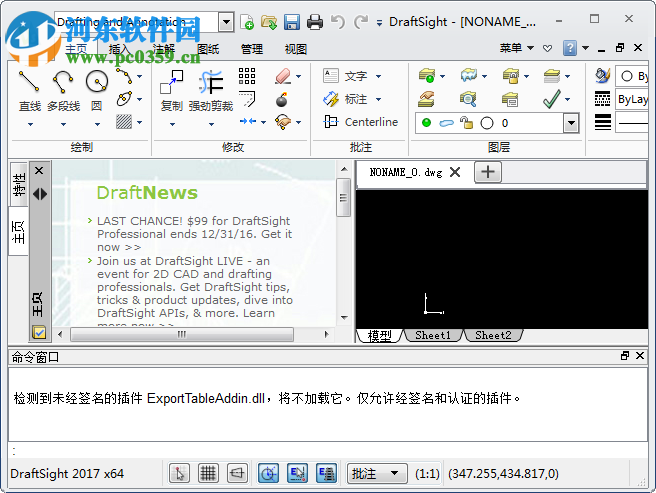This screenshot has height=493, width=656.
Task: Click the Lock layer icon
Action: (510, 76)
